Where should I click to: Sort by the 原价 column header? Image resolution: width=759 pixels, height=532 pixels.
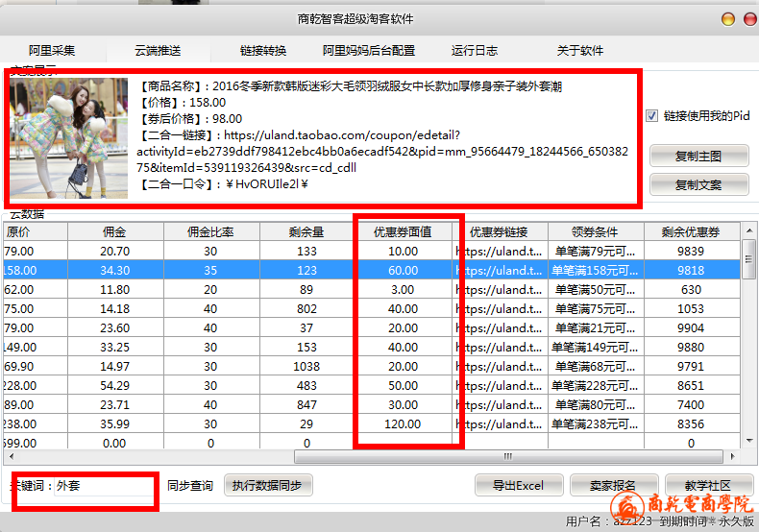click(x=36, y=231)
